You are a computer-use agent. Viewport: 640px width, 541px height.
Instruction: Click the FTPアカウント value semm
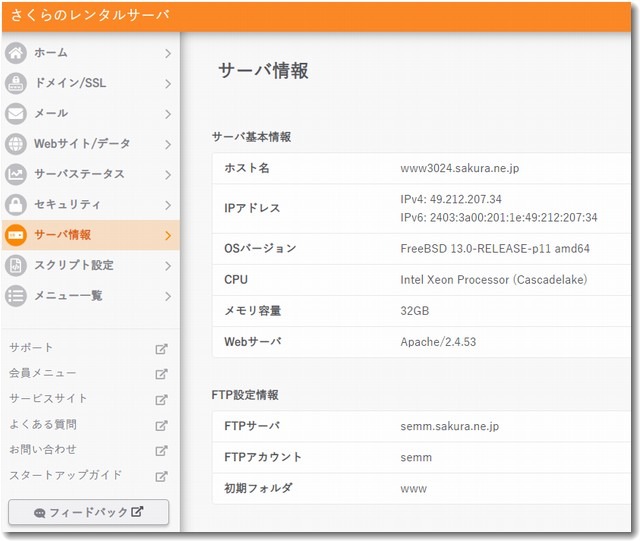point(416,458)
